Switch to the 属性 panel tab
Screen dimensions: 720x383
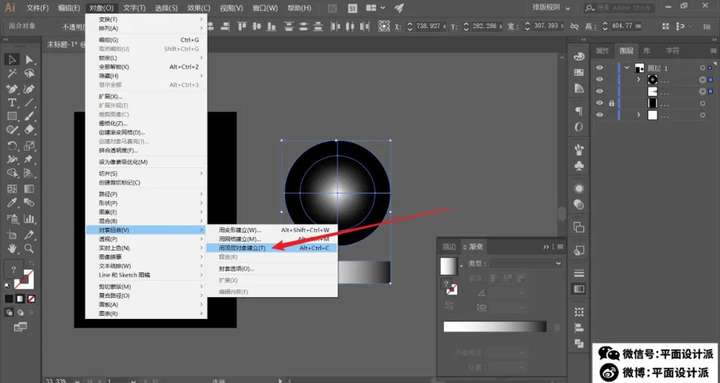[x=602, y=51]
